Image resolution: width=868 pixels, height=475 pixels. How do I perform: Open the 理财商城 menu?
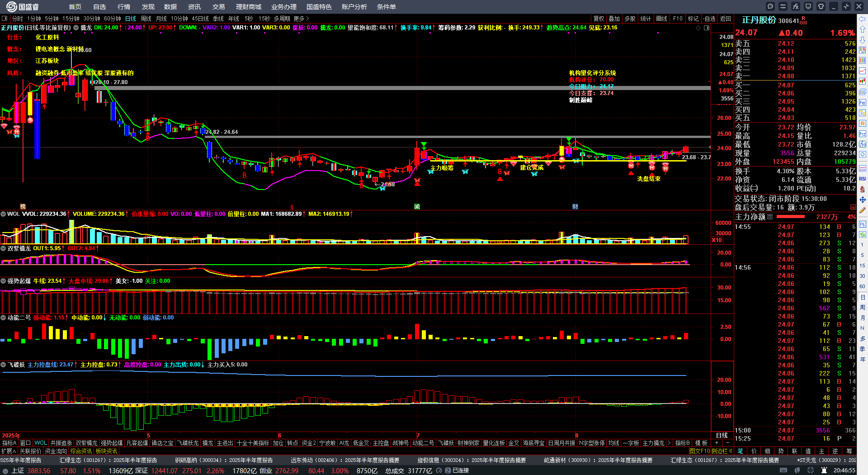pyautogui.click(x=249, y=7)
